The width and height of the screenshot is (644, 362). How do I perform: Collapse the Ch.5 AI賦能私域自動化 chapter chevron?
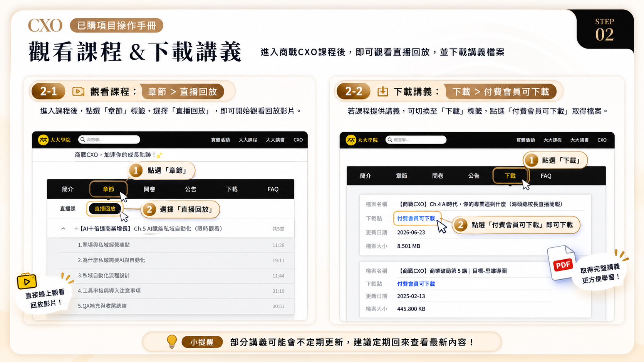tap(63, 229)
